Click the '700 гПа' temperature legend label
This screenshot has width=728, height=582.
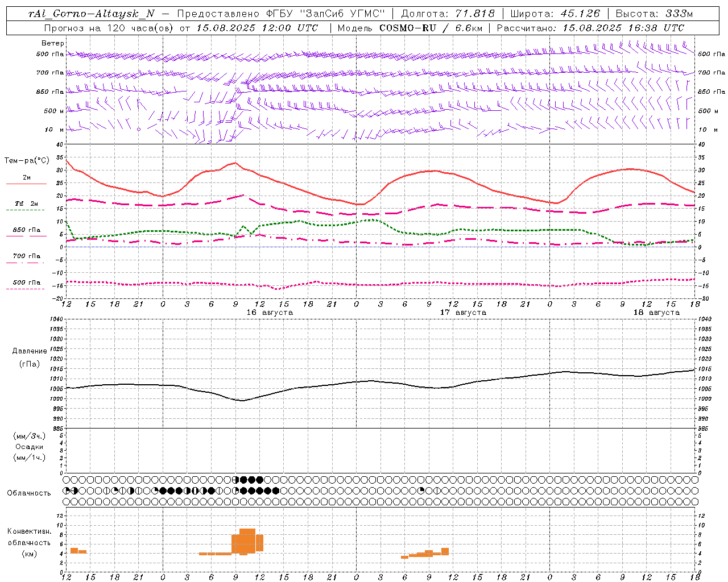27,256
